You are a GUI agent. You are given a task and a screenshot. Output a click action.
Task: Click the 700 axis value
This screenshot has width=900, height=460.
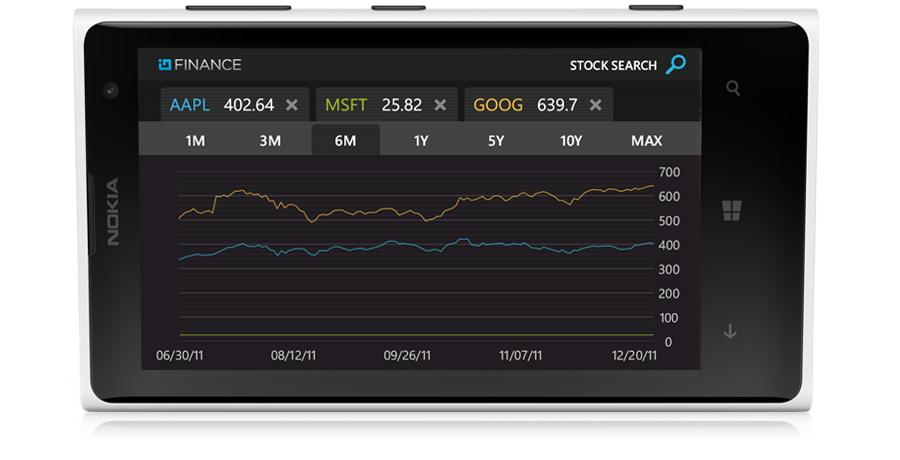(x=669, y=172)
